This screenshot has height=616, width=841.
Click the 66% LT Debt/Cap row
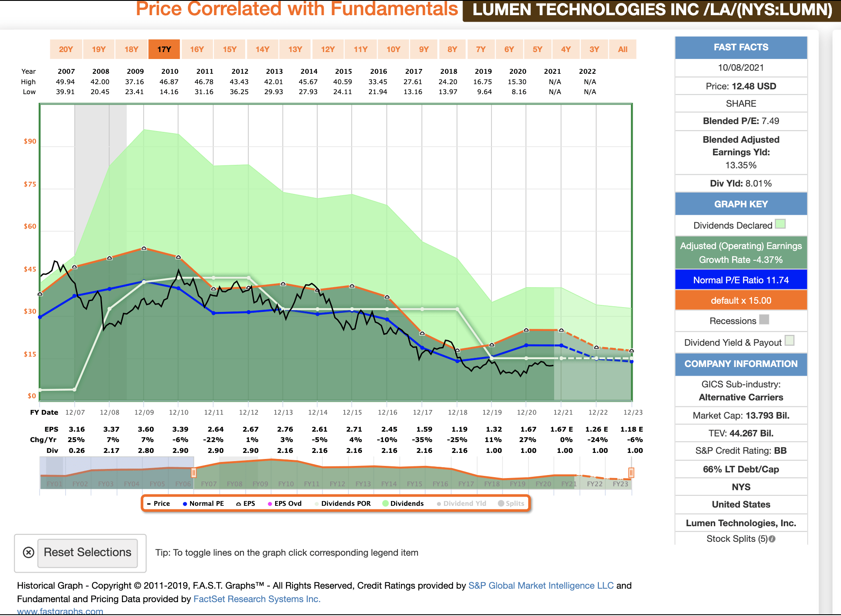[x=741, y=469]
